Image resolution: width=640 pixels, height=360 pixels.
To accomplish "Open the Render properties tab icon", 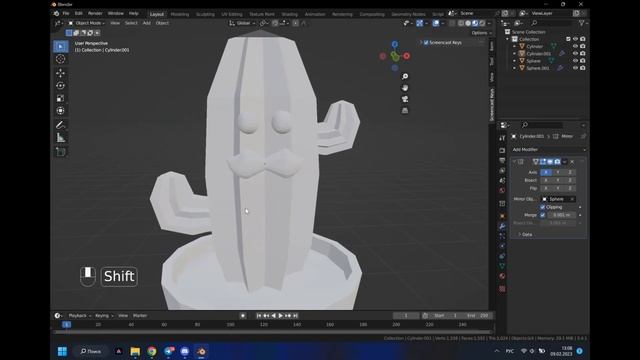I will (502, 151).
